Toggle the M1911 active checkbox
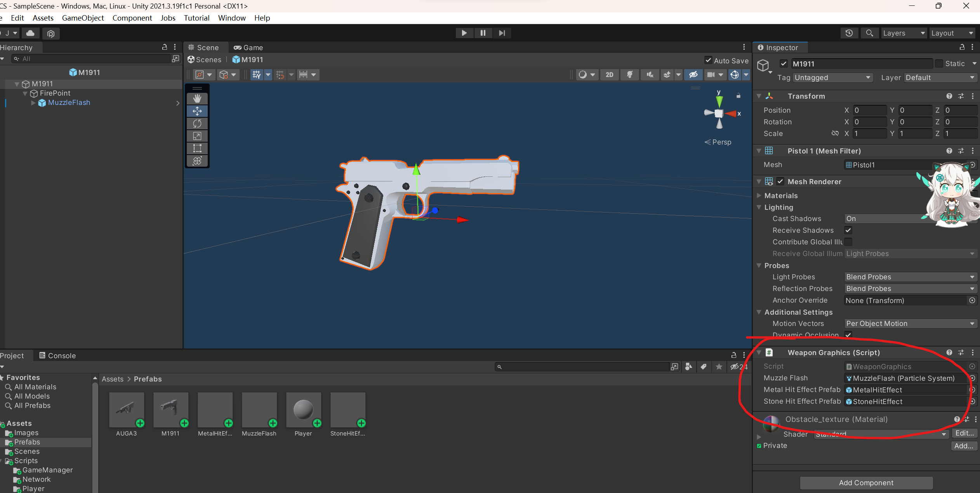Image resolution: width=980 pixels, height=493 pixels. click(784, 64)
